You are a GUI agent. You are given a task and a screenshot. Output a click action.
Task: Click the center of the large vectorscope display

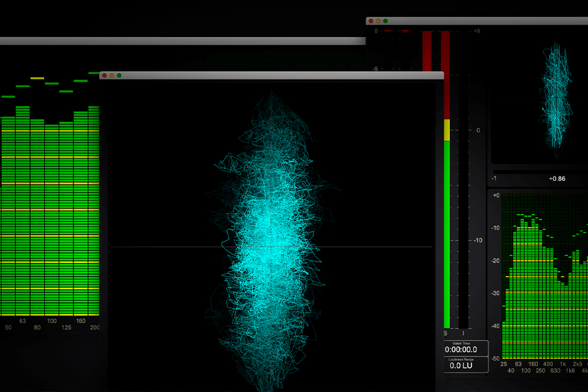tap(270, 247)
